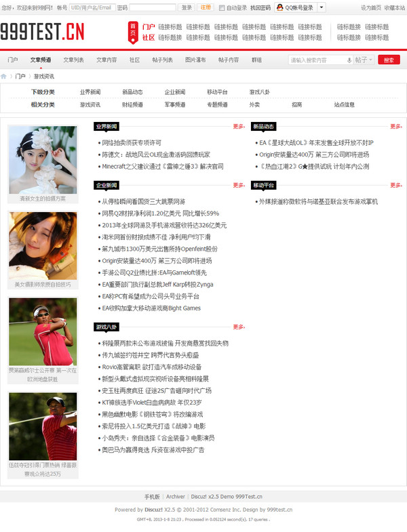Click 更多 next to 移动平台 heading
Image resolution: width=407 pixels, height=532 pixels.
pos(396,185)
